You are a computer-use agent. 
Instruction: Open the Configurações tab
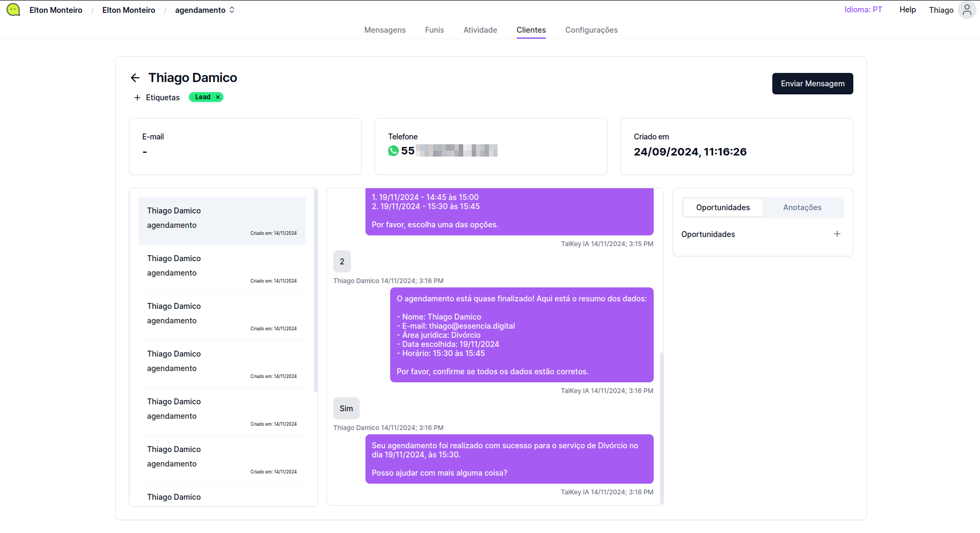click(x=591, y=30)
